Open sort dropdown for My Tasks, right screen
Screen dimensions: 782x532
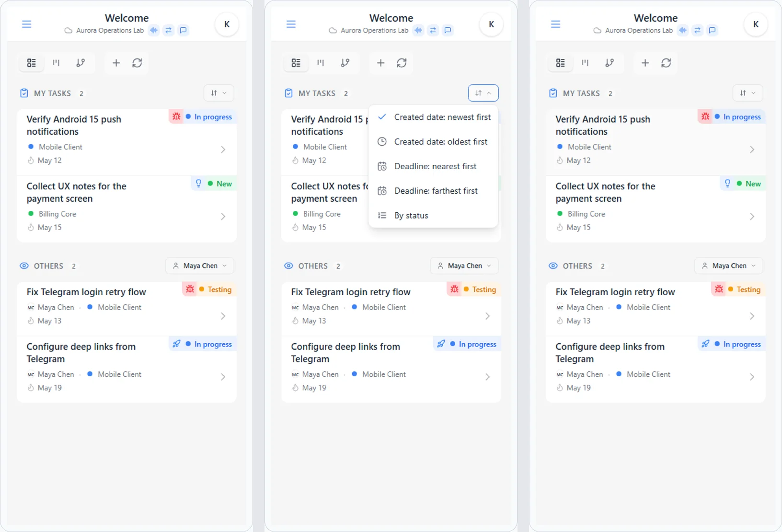pyautogui.click(x=748, y=93)
